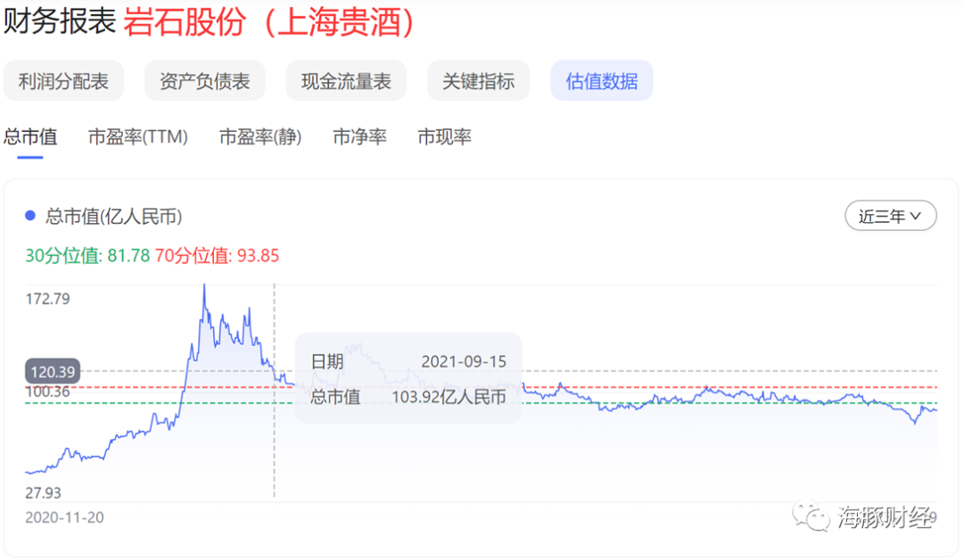Viewport: 963px width, 560px height.
Task: Click the 27.93 axis minimum label
Action: 43,492
